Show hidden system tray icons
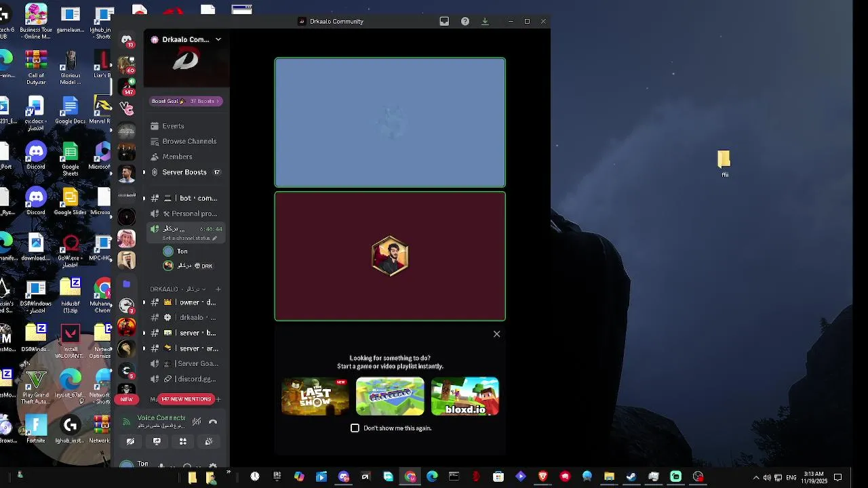 coord(756,477)
